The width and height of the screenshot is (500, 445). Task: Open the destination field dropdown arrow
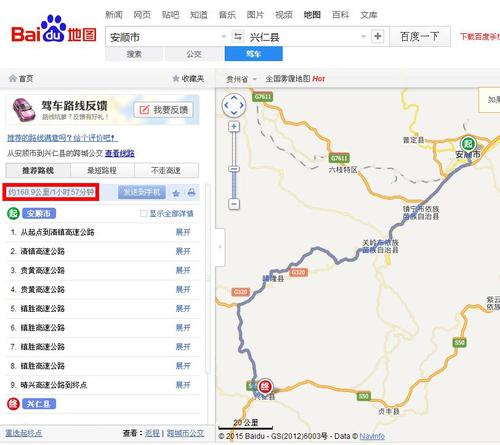click(x=363, y=36)
